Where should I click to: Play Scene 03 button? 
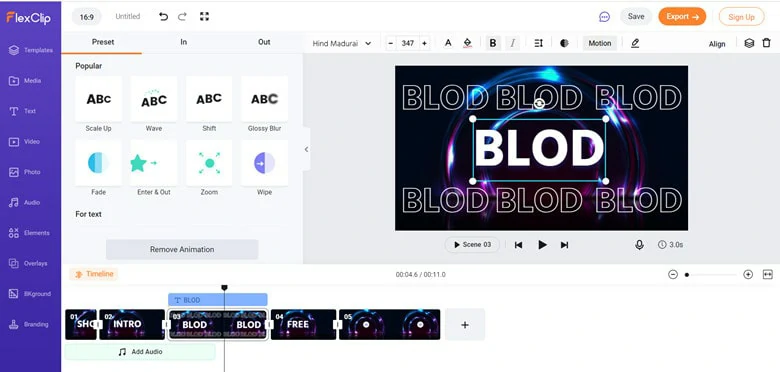click(x=472, y=245)
